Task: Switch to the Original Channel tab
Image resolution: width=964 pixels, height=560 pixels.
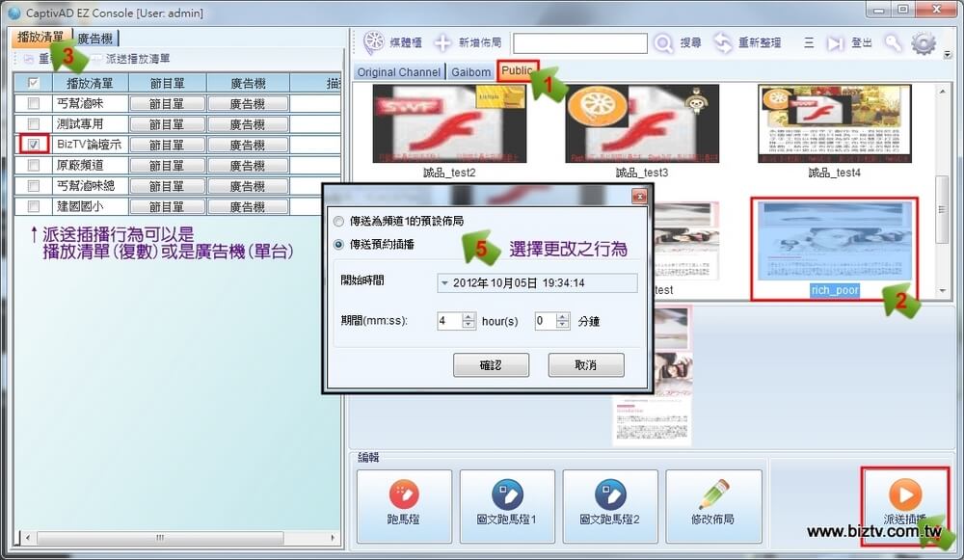Action: pos(399,72)
